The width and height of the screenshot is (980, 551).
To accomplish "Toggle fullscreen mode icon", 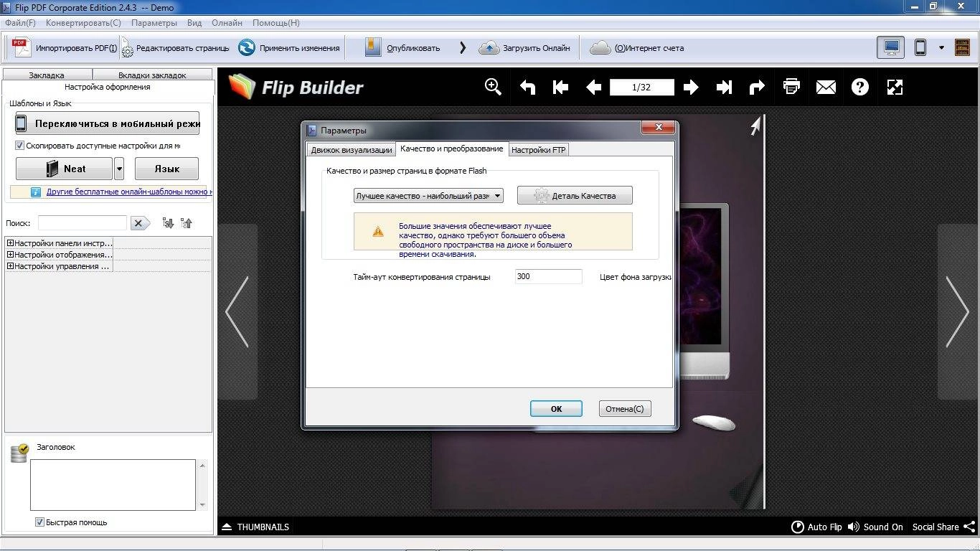I will 895,87.
